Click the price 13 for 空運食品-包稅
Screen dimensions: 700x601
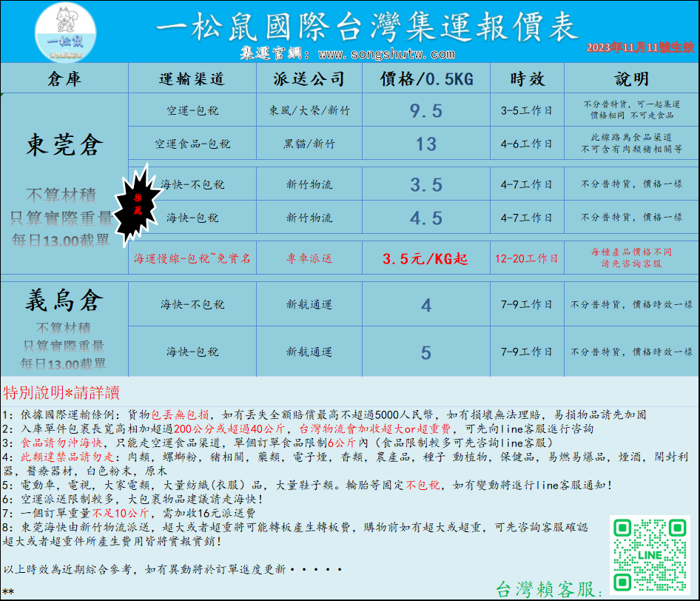pos(425,144)
